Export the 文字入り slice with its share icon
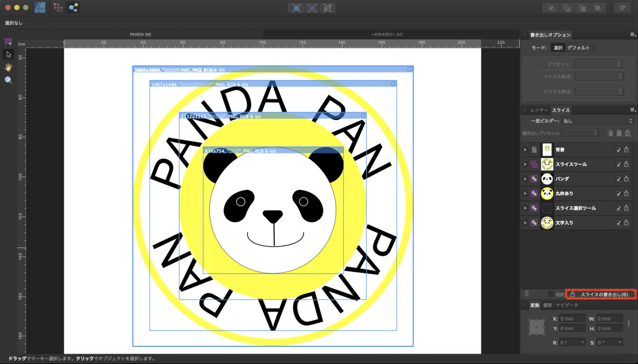 [x=626, y=223]
